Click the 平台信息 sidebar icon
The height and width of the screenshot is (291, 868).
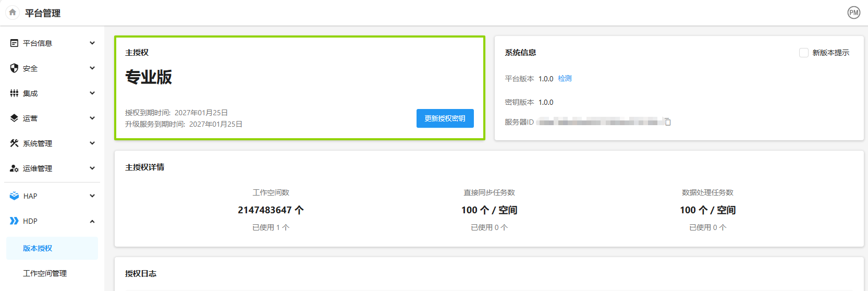(x=14, y=43)
